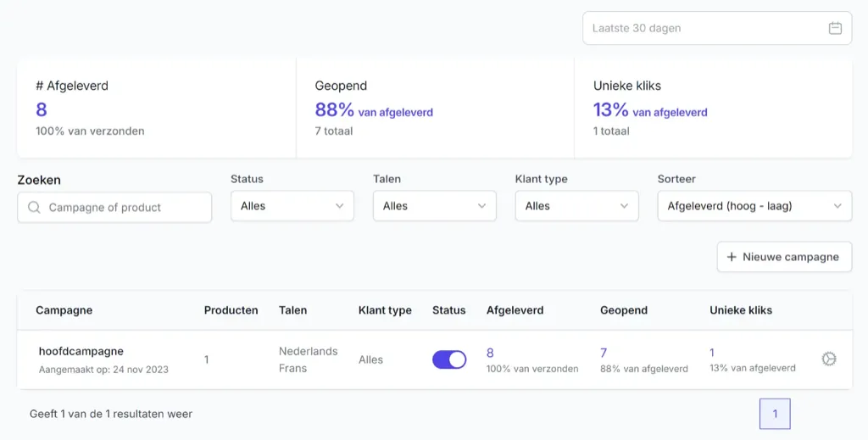Click the Geopend count 7 in table
Viewport: 868px width, 440px height.
[x=604, y=353]
